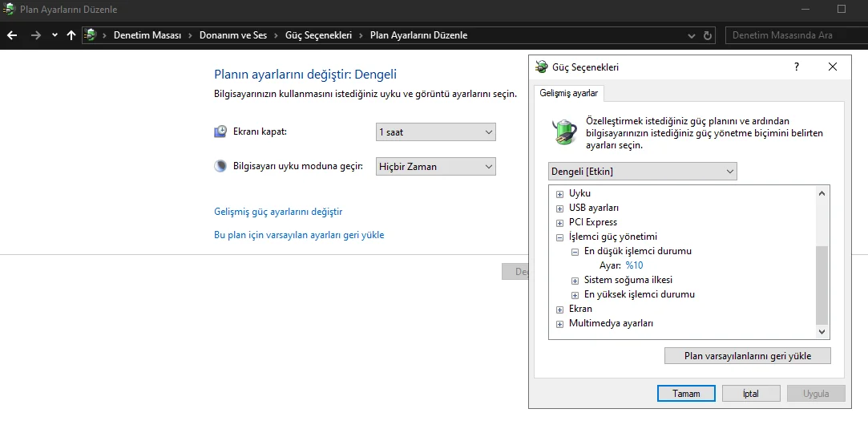Click the forward navigation arrow
This screenshot has width=868, height=425.
point(35,35)
